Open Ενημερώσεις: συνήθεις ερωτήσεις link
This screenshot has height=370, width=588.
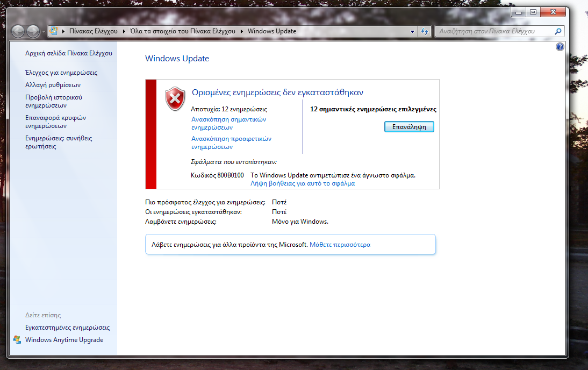[59, 142]
